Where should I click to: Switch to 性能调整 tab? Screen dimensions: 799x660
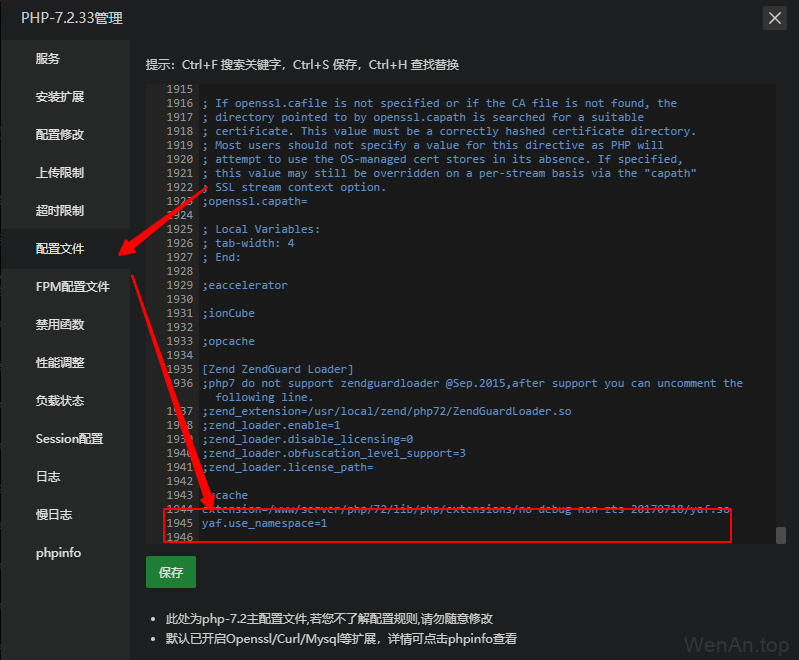coord(60,363)
